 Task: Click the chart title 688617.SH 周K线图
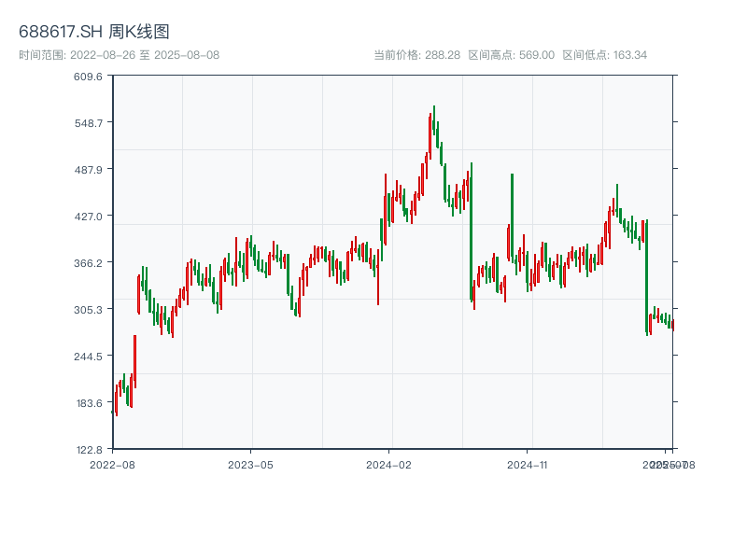94,32
